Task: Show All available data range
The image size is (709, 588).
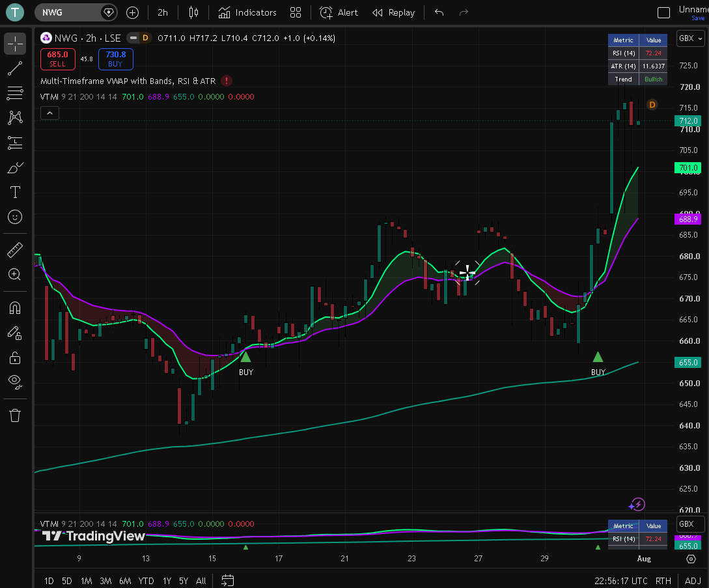Action: [201, 581]
